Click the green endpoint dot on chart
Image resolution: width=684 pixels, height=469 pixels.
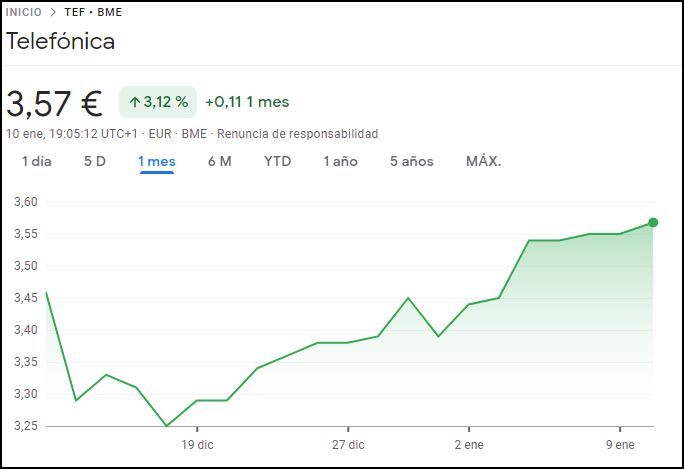point(653,222)
